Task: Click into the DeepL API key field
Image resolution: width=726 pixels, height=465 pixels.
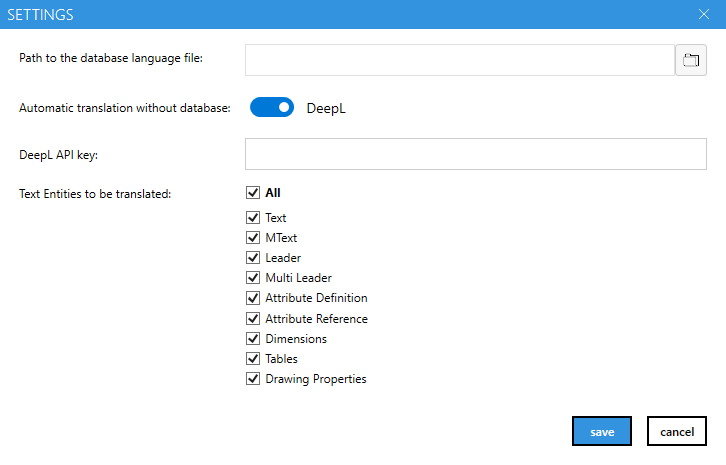Action: (475, 154)
